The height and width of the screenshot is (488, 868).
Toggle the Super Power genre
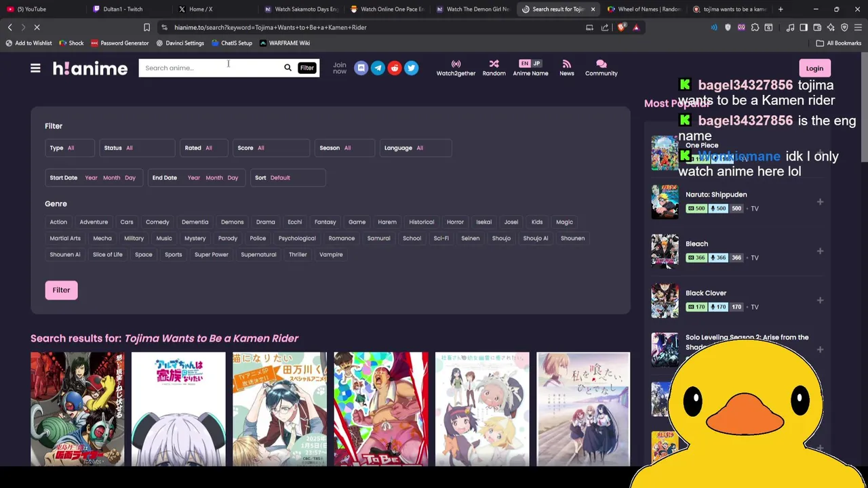212,254
